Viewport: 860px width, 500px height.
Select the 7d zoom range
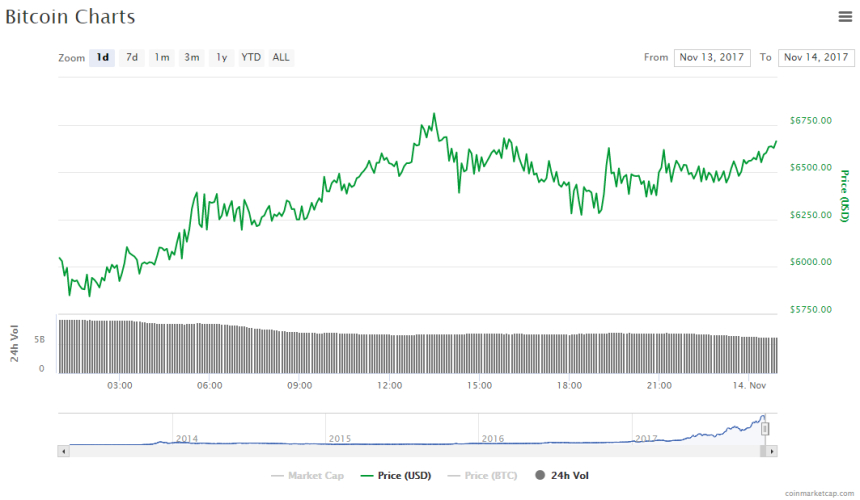tap(132, 58)
